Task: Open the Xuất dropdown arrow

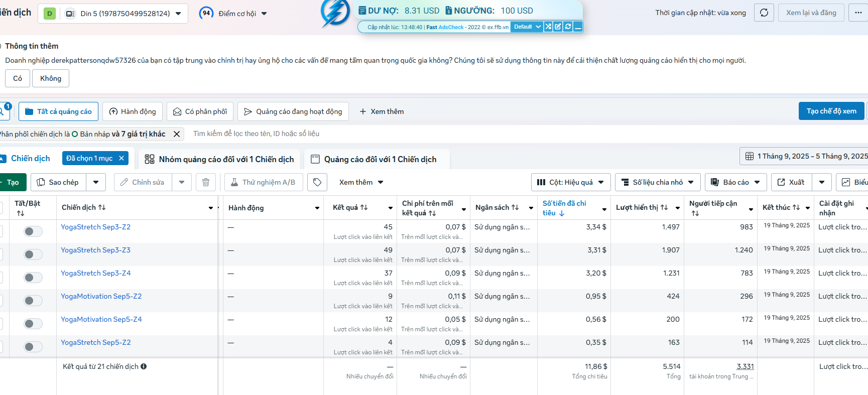Action: [x=822, y=182]
